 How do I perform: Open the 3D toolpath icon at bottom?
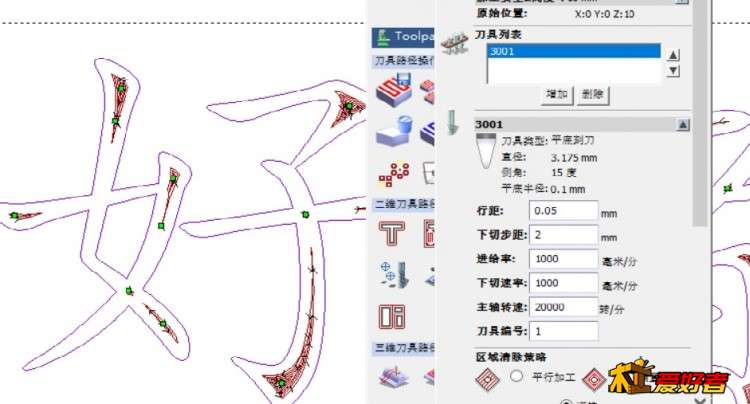391,376
